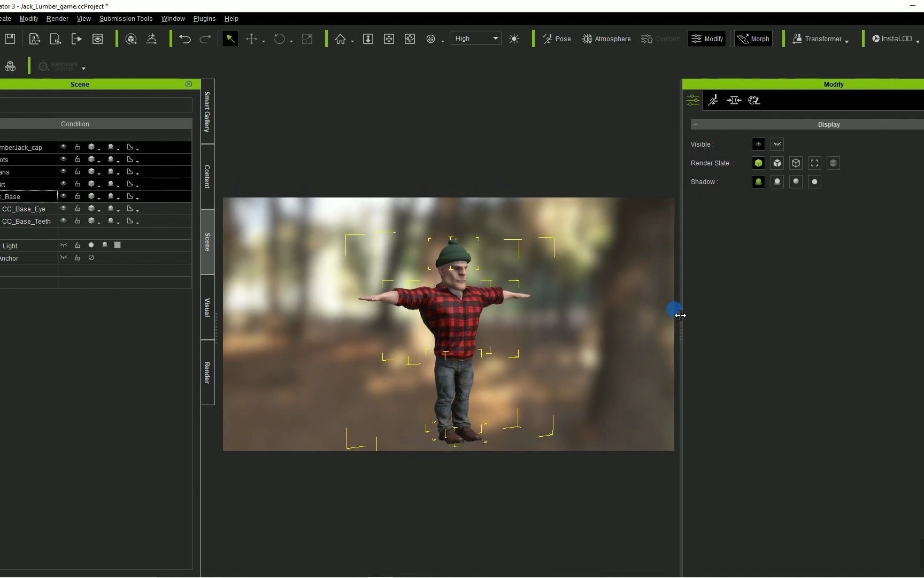Viewport: 924px width, 578px height.
Task: Collapse the Display section
Action: pos(696,125)
